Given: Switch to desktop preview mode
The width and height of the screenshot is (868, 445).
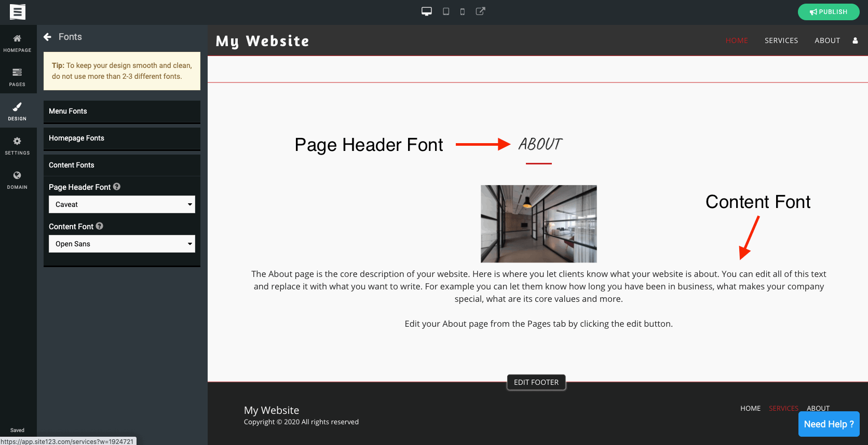Looking at the screenshot, I should tap(427, 11).
